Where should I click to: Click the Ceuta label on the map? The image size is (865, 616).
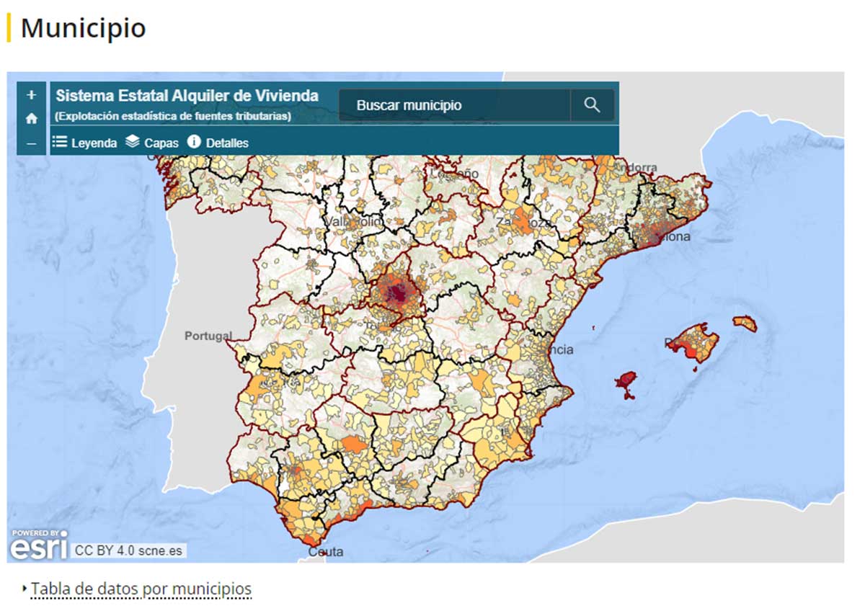click(x=326, y=552)
